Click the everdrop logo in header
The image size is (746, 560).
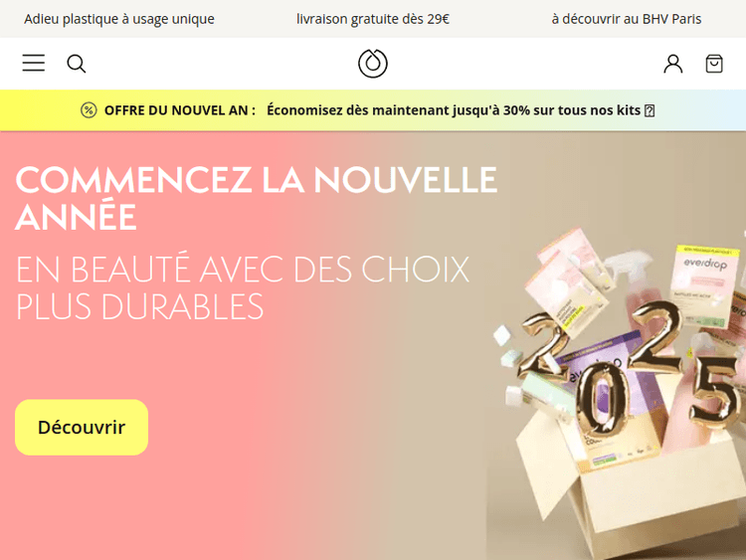pyautogui.click(x=373, y=64)
